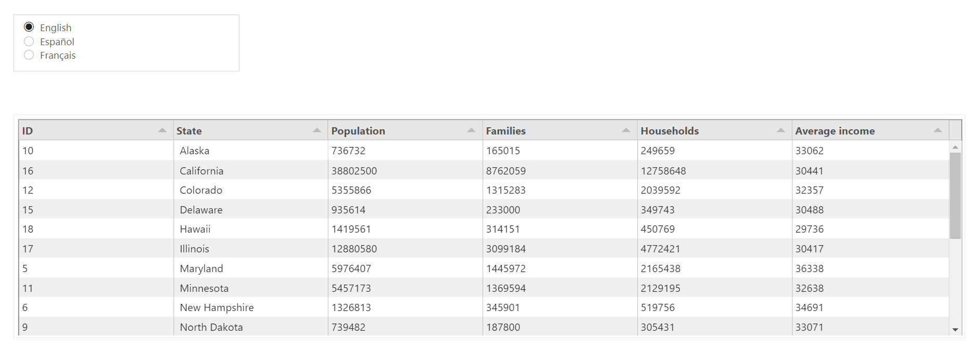Click the scrollbar down arrow
Screen dimensions: 980x350
pyautogui.click(x=957, y=329)
